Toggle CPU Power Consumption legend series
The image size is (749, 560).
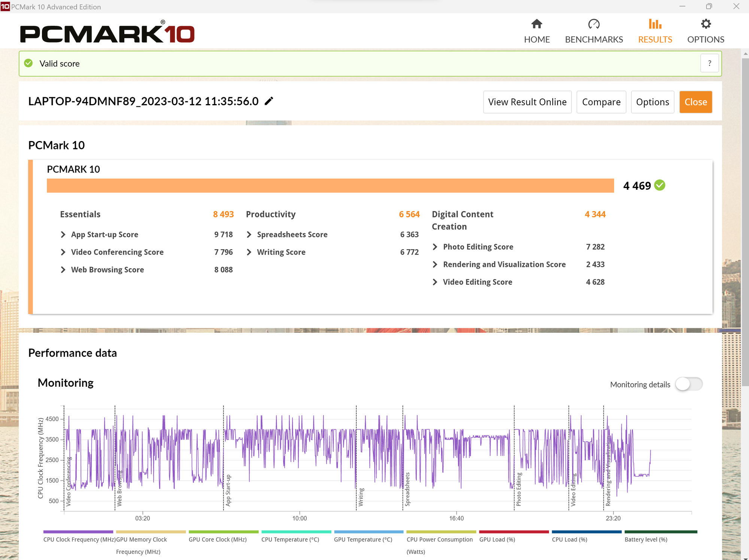coord(441,542)
